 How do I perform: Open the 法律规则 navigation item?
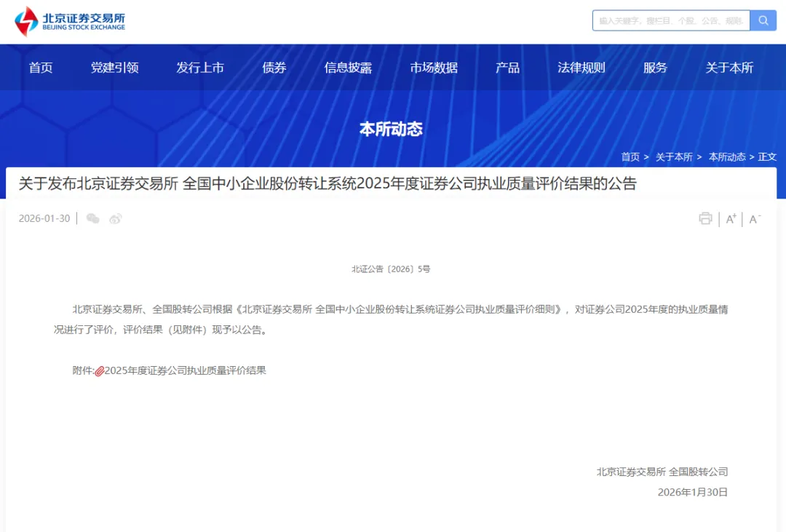pyautogui.click(x=581, y=68)
